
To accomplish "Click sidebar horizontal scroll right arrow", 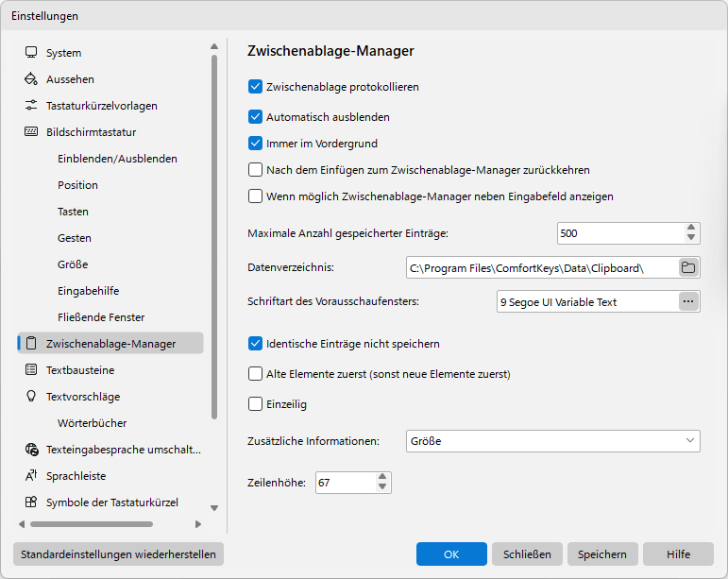I will (x=198, y=524).
